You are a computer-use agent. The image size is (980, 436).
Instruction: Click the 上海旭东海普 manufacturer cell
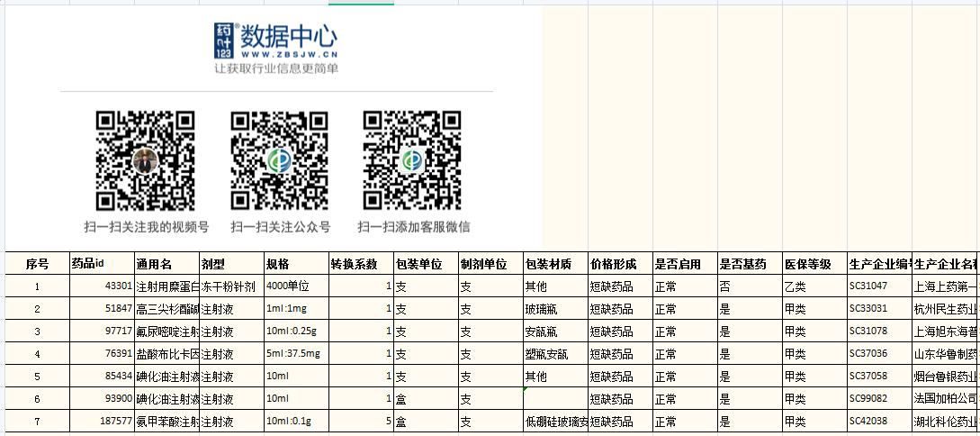click(x=946, y=332)
